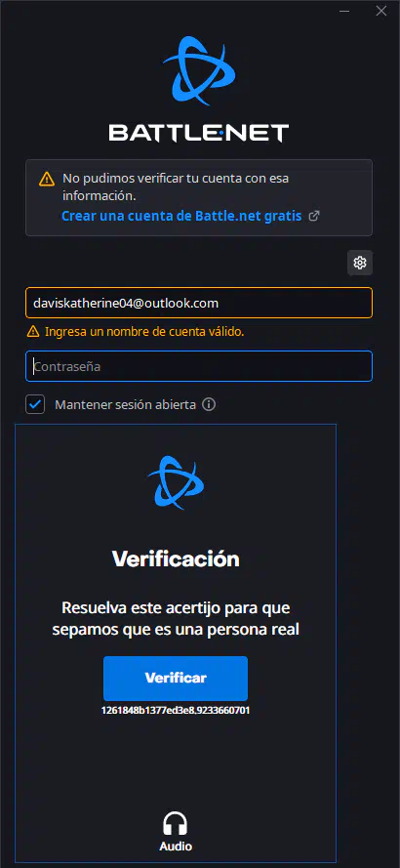Click the Battle.net logo in the Verificación panel

click(176, 482)
